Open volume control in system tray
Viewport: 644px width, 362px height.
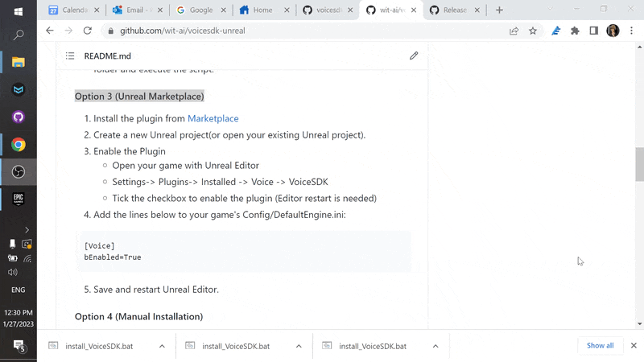click(x=13, y=272)
